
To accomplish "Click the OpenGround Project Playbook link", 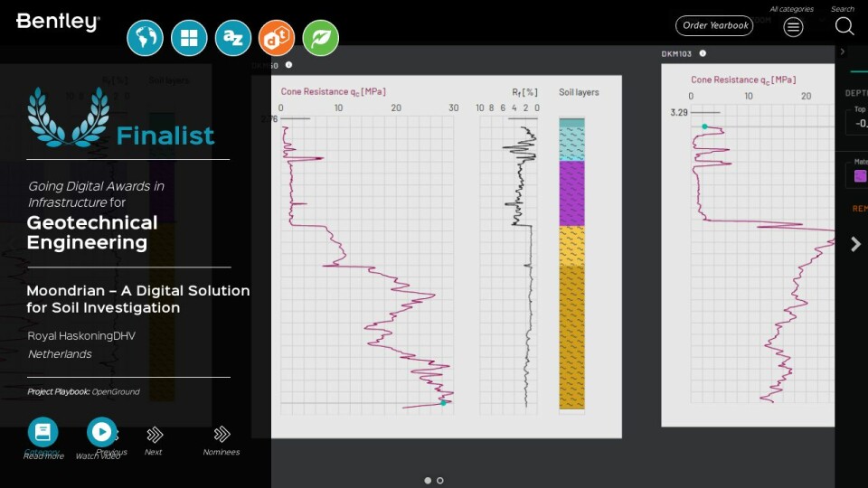I will pos(115,391).
